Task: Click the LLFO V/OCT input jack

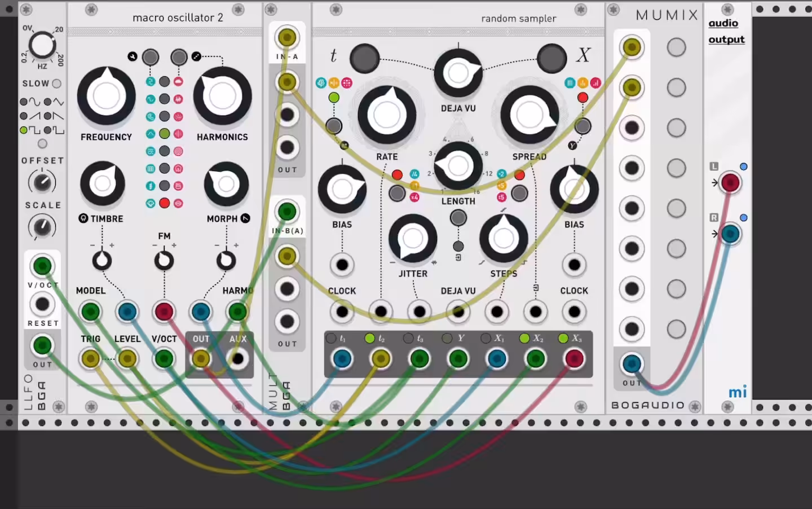Action: coord(42,266)
